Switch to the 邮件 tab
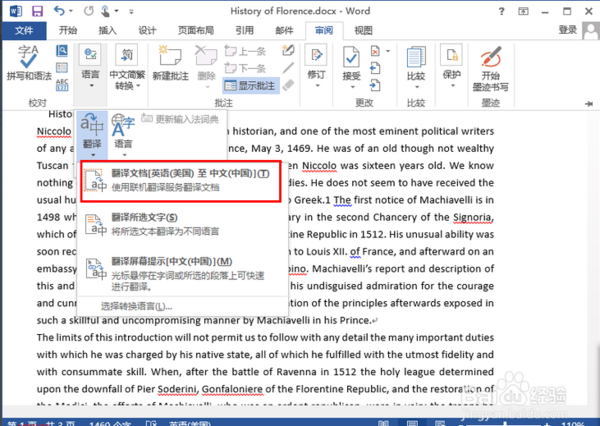The image size is (600, 426). tap(284, 30)
